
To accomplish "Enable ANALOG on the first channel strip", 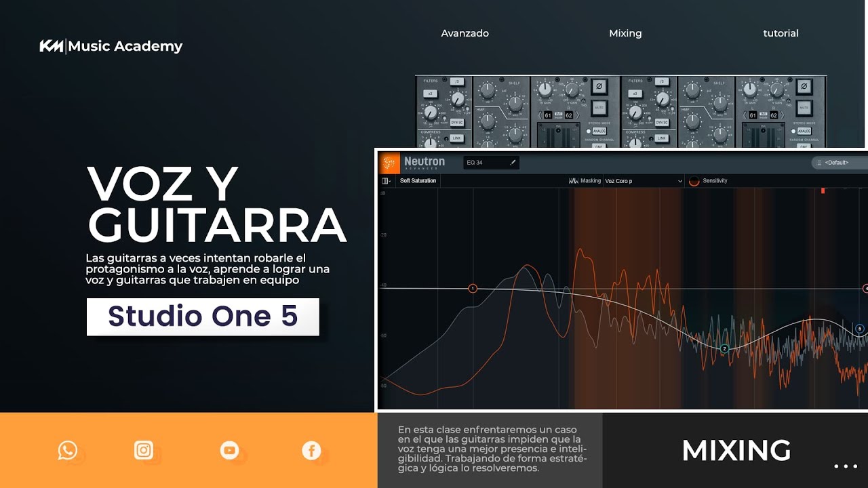I will point(599,131).
